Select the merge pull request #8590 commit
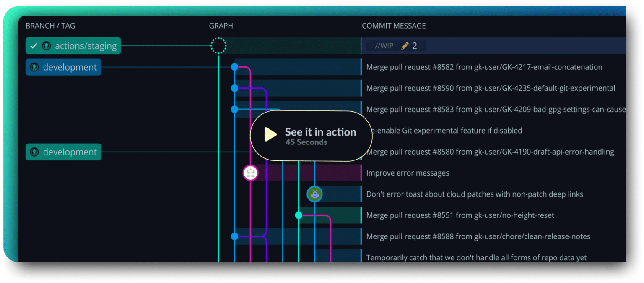This screenshot has height=283, width=644. tap(491, 88)
